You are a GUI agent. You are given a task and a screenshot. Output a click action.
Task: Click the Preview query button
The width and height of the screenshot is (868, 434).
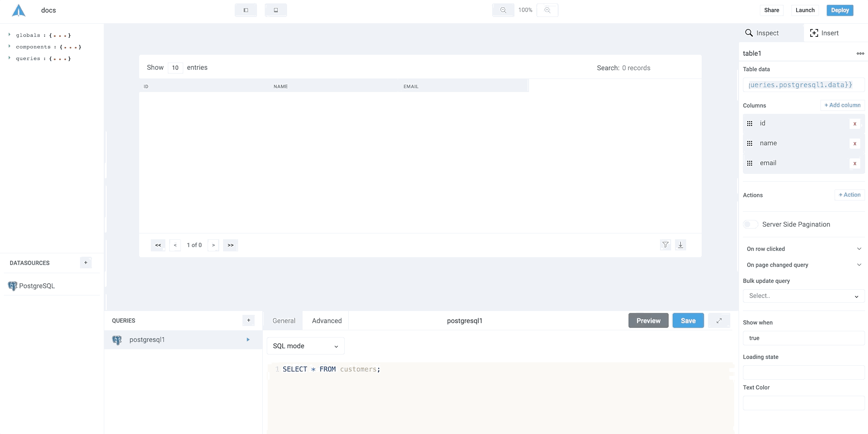click(648, 321)
